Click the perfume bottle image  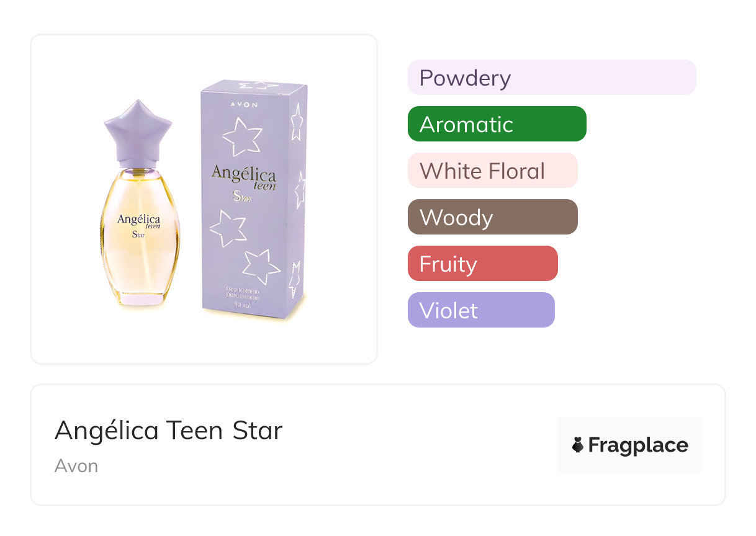click(140, 236)
